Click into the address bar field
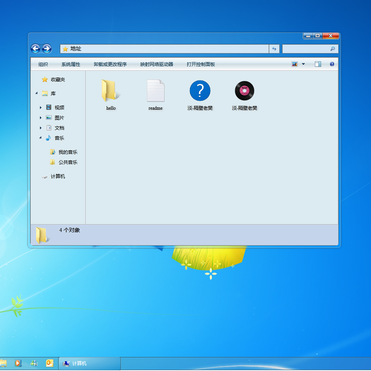Viewport: 371px width, 371px height. pos(164,49)
